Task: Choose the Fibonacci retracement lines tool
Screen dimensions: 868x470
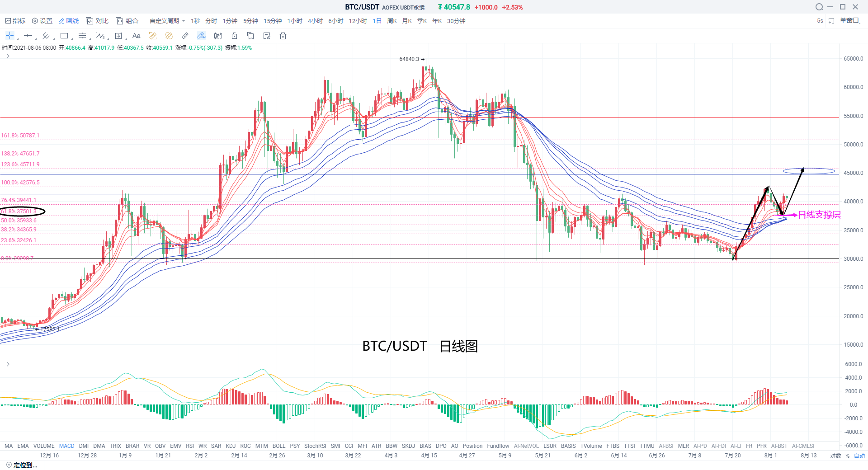Action: (82, 36)
